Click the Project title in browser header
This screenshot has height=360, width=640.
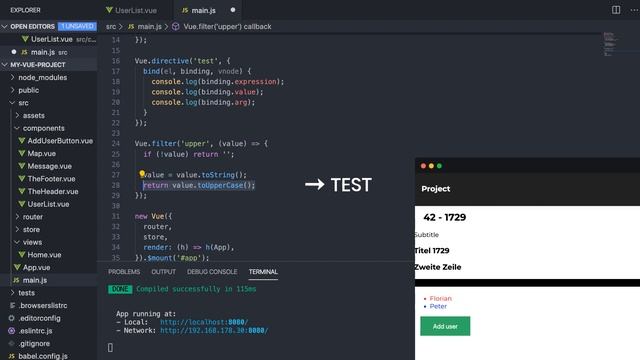tap(436, 189)
